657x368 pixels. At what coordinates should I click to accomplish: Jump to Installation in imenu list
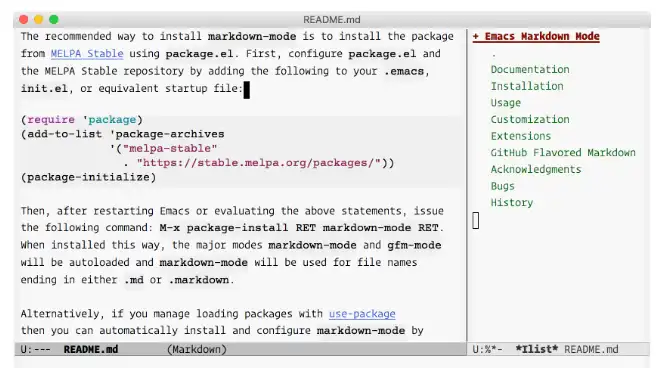coord(527,86)
